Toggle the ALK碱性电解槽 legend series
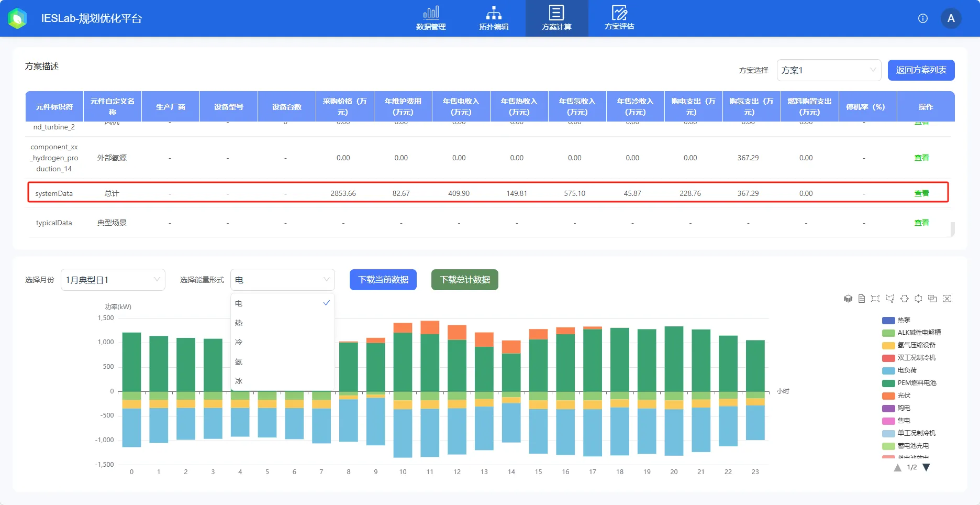Image resolution: width=980 pixels, height=505 pixels. pyautogui.click(x=911, y=333)
